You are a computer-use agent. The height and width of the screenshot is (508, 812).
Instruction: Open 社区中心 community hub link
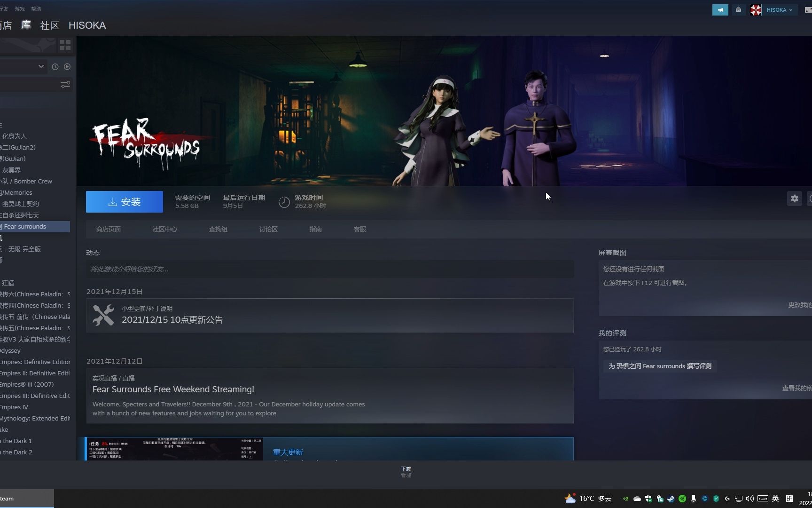coord(165,229)
